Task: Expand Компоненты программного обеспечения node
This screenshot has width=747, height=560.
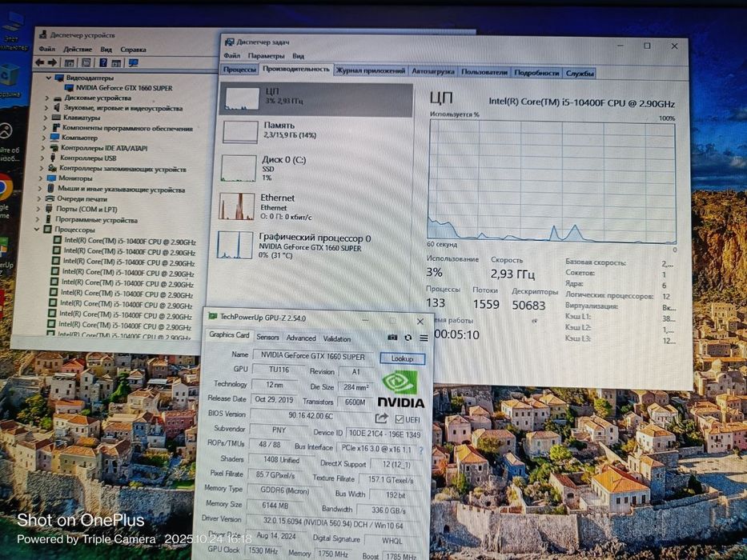Action: pyautogui.click(x=45, y=128)
